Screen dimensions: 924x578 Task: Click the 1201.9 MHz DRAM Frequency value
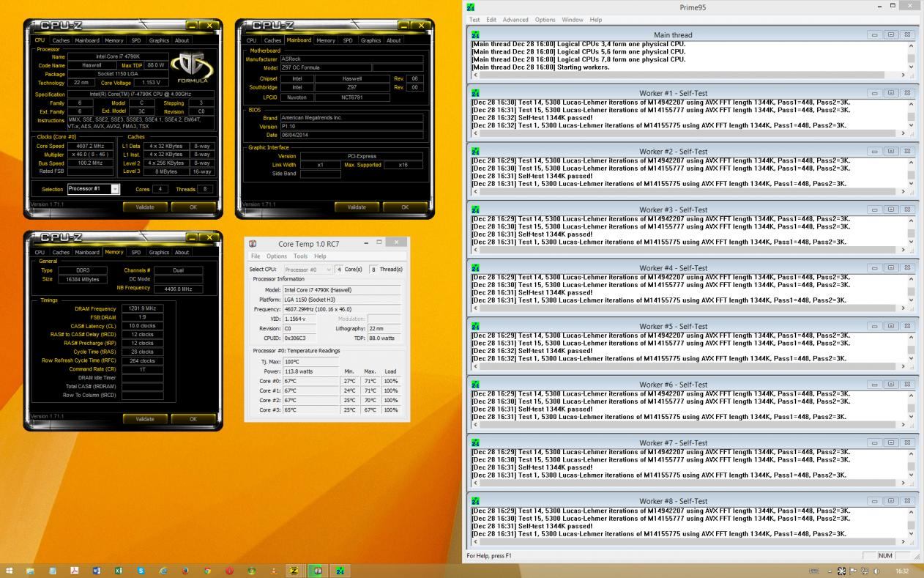[x=143, y=308]
